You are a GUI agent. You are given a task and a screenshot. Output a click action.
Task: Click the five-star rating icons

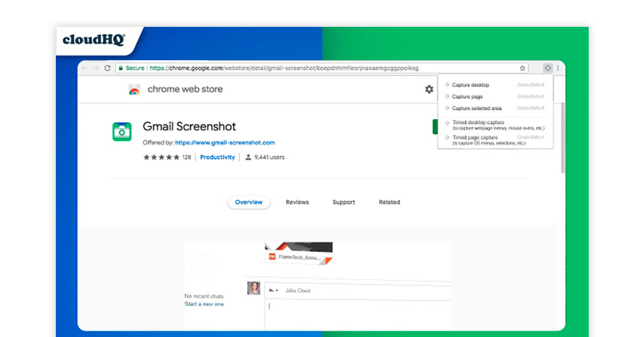pyautogui.click(x=161, y=157)
